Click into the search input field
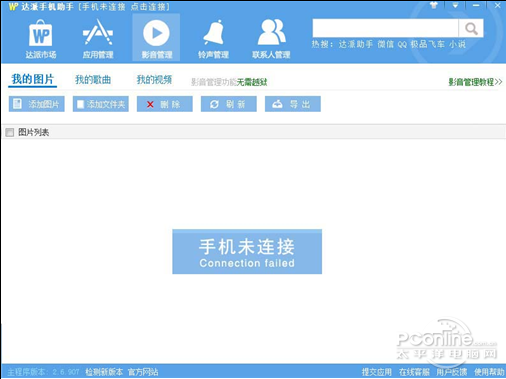Screen dimensions: 506x379 tap(385, 28)
